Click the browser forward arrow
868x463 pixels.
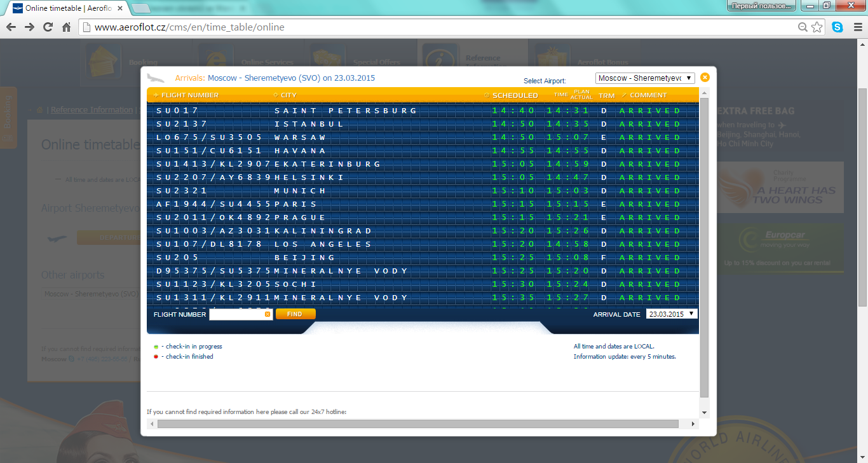click(x=29, y=27)
